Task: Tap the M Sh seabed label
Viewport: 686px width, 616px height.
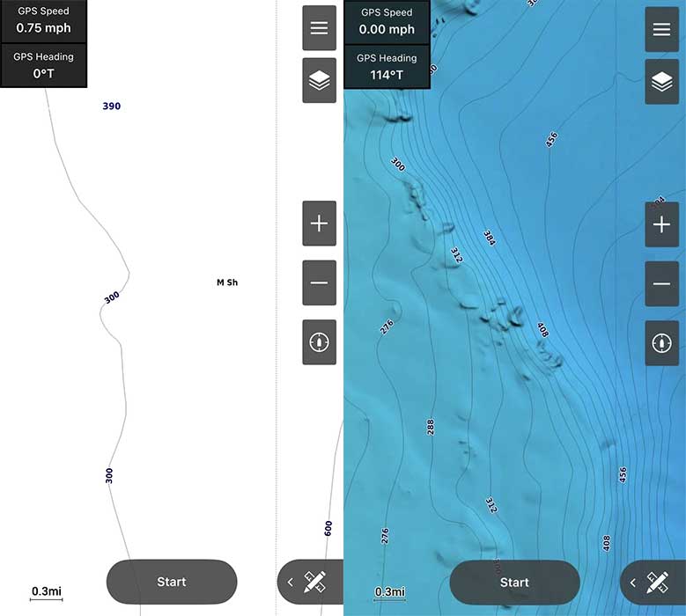Action: point(227,282)
